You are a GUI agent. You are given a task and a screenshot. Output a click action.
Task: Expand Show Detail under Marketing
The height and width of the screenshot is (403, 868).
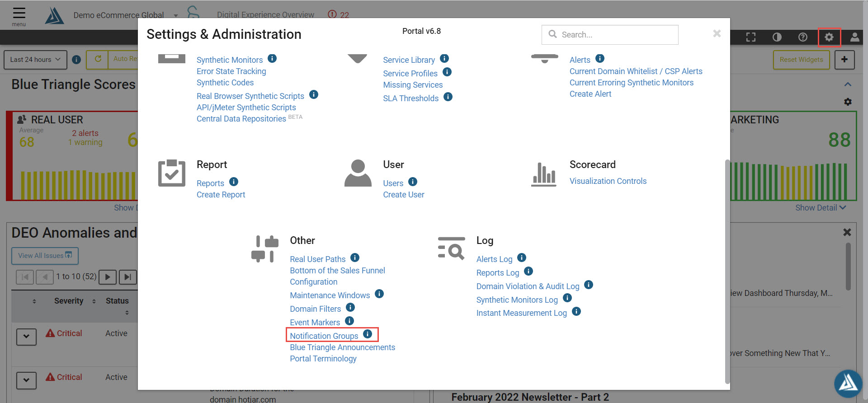point(820,208)
